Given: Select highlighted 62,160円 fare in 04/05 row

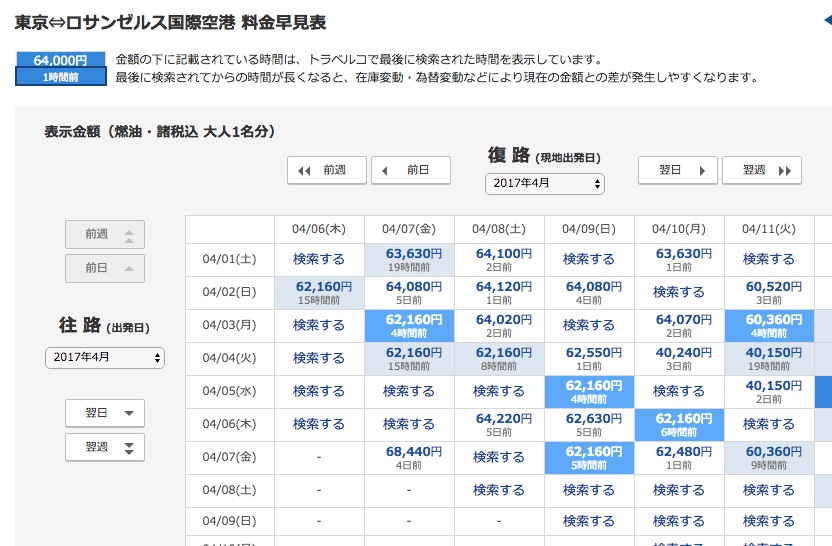Looking at the screenshot, I should [589, 392].
